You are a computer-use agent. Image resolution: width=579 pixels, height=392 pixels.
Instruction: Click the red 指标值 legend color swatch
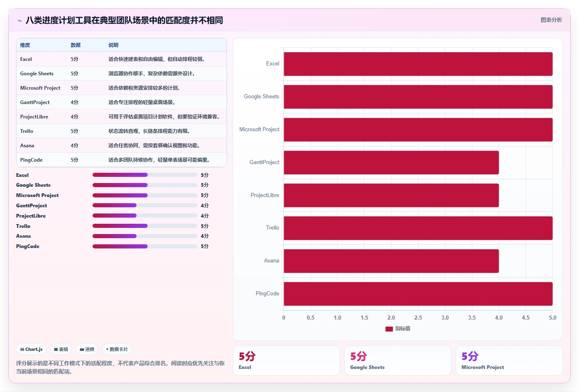coord(389,329)
